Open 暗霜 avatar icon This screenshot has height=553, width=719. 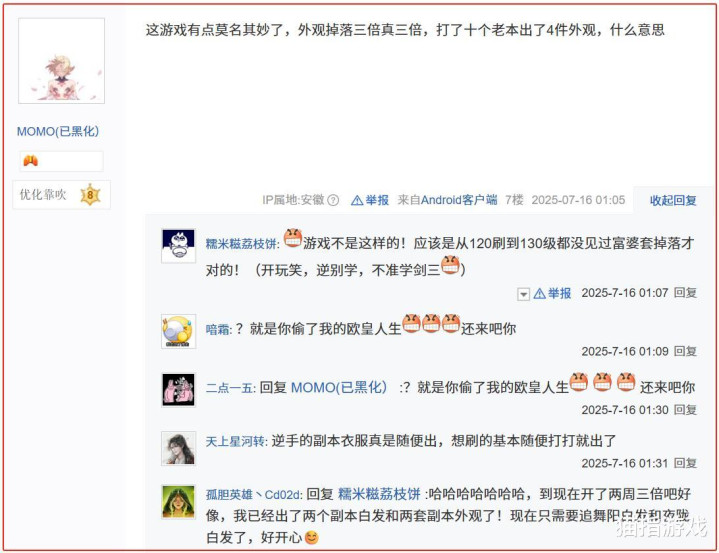[x=178, y=332]
